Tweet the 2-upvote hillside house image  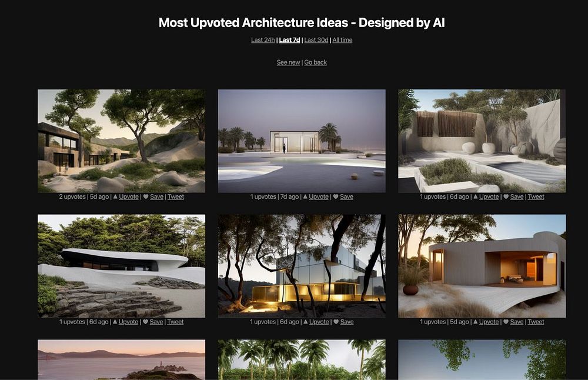(x=175, y=196)
